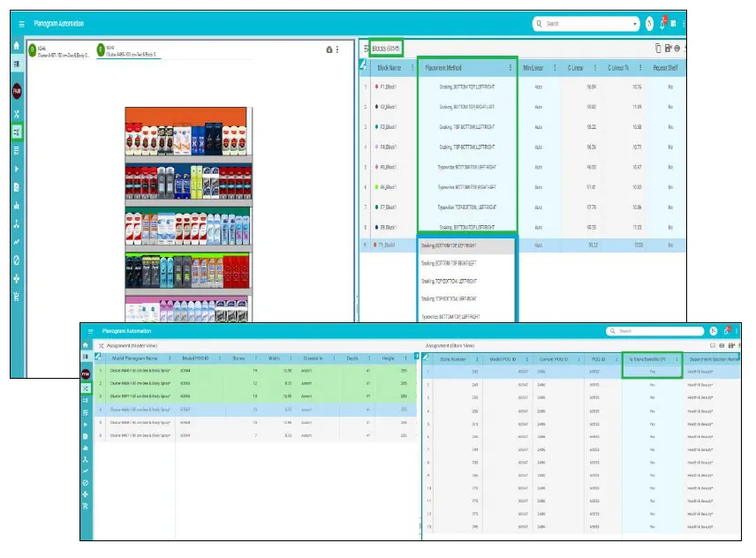
Task: Click edit pencil icon at Blocks table corner
Action: coord(364,65)
